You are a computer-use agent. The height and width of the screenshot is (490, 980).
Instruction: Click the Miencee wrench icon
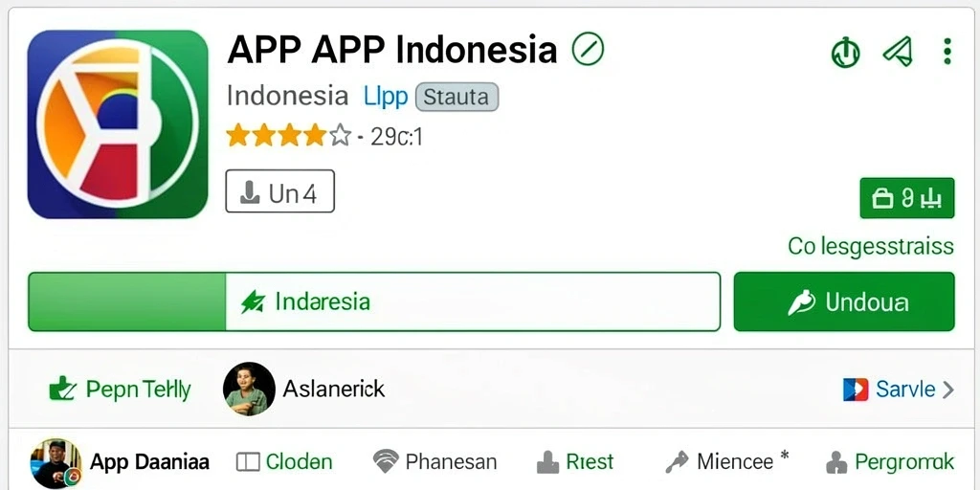click(677, 462)
